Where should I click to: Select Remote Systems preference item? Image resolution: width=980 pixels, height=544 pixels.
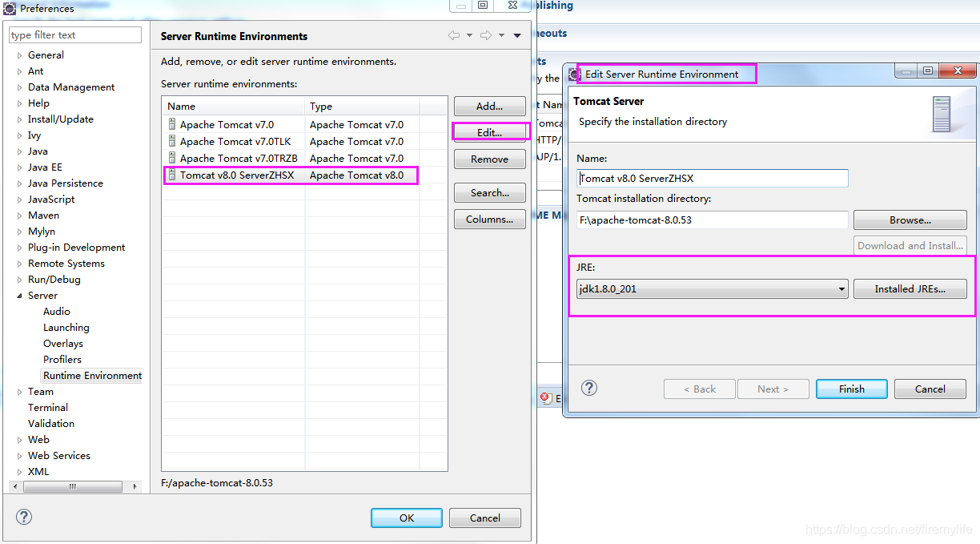click(x=66, y=264)
